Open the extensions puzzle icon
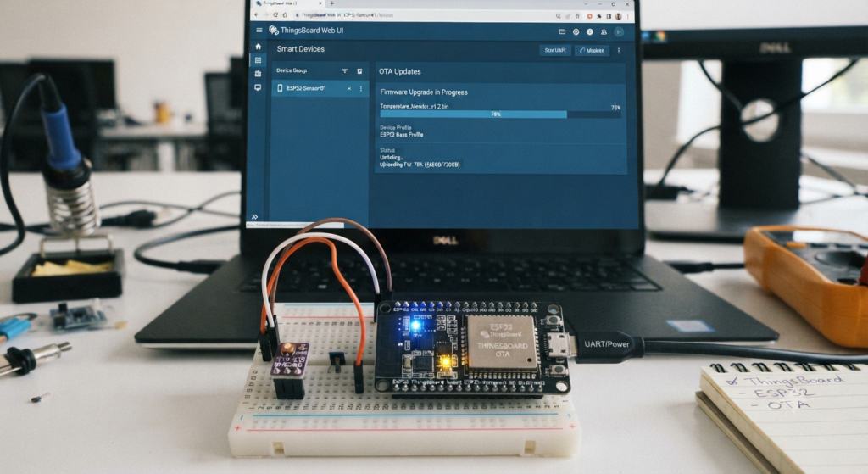Viewport: 868px width, 474px height. click(599, 16)
